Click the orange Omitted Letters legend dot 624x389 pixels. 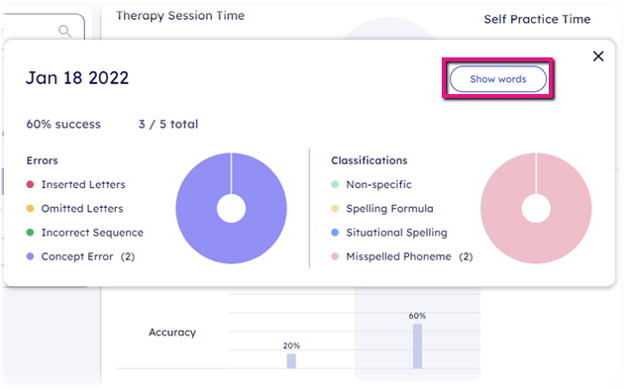point(30,208)
